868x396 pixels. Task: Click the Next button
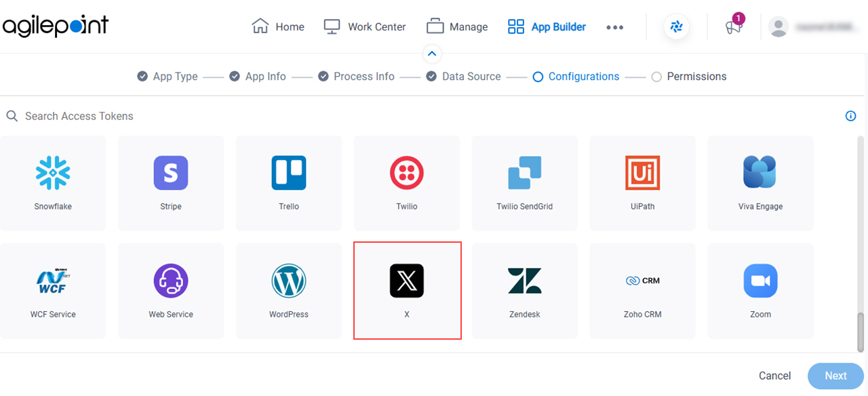(x=835, y=376)
